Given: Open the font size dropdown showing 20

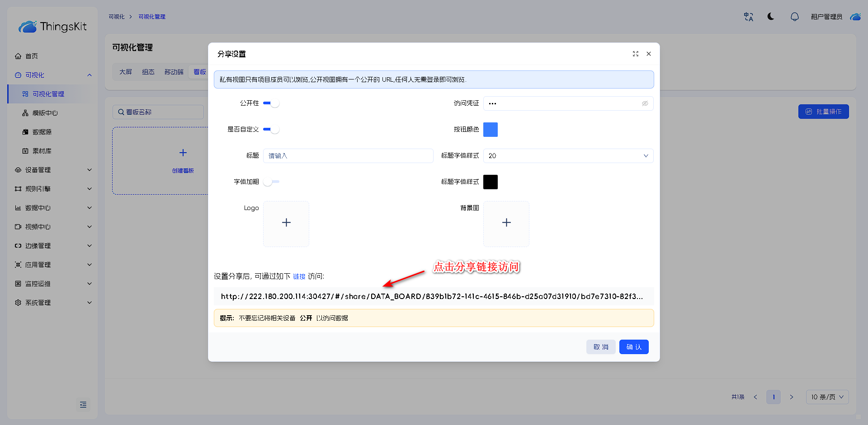Looking at the screenshot, I should 568,156.
